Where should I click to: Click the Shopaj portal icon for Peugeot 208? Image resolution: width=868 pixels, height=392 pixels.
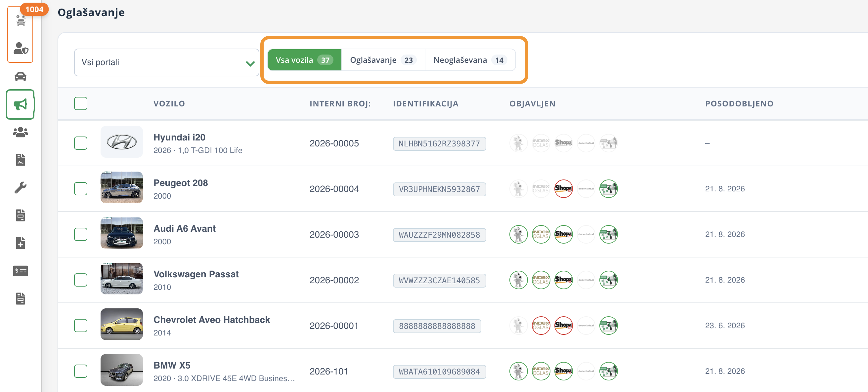[563, 189]
